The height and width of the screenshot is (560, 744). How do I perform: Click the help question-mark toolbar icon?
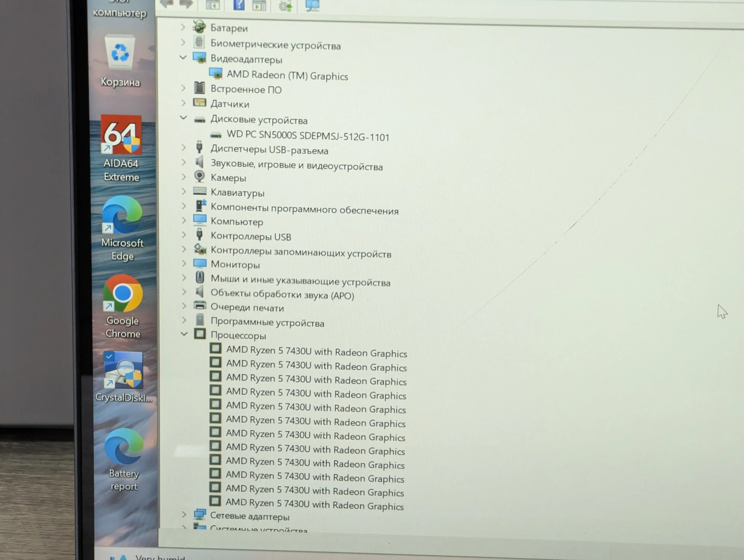[239, 4]
